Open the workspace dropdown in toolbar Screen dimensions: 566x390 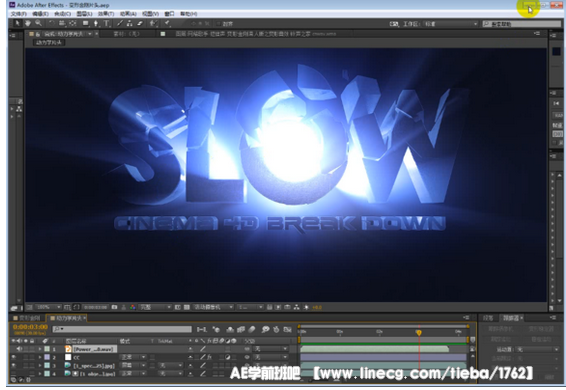tap(451, 24)
